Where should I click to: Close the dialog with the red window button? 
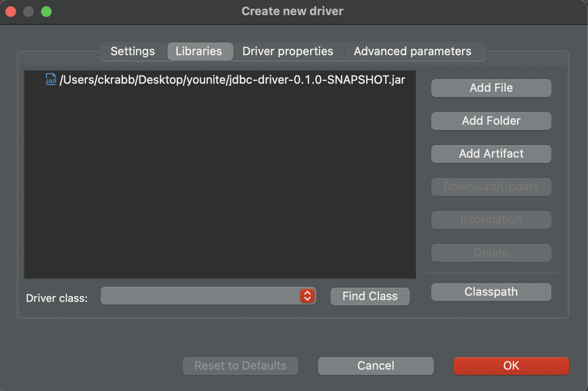click(11, 12)
